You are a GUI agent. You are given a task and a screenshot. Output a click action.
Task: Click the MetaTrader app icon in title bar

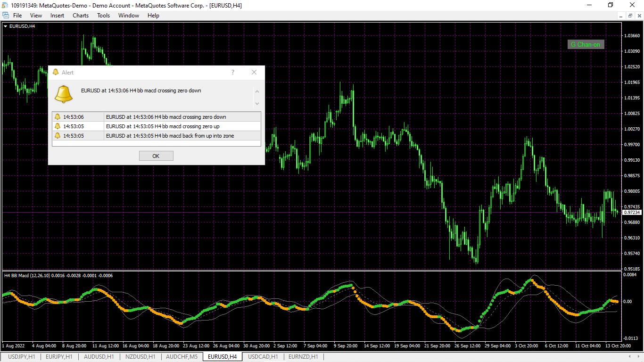(x=5, y=5)
